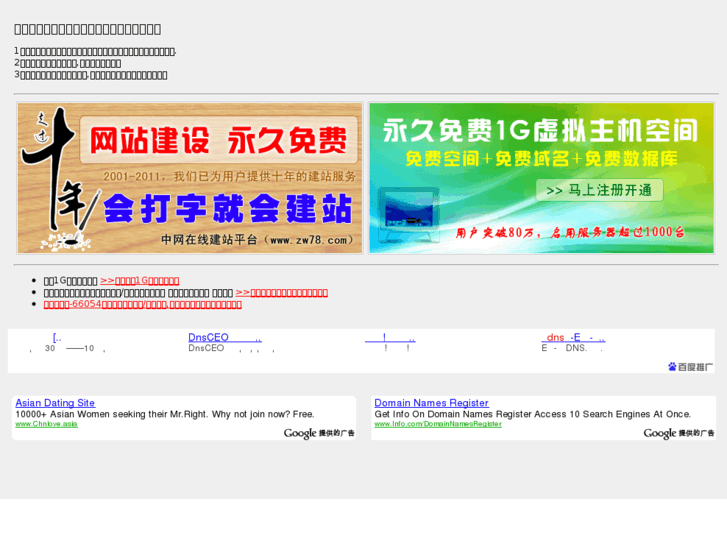The width and height of the screenshot is (727, 545).
Task: Click the computer monitor image in green banner
Action: click(x=407, y=214)
